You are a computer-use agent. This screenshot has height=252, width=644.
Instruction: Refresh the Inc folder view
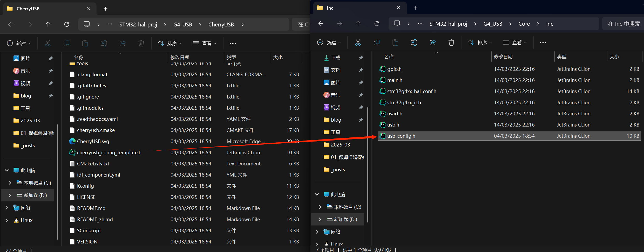[x=377, y=24]
